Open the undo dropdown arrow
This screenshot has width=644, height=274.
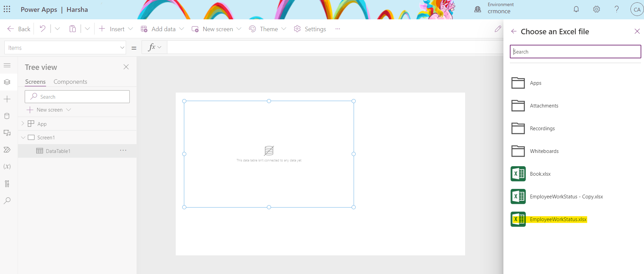click(x=57, y=29)
